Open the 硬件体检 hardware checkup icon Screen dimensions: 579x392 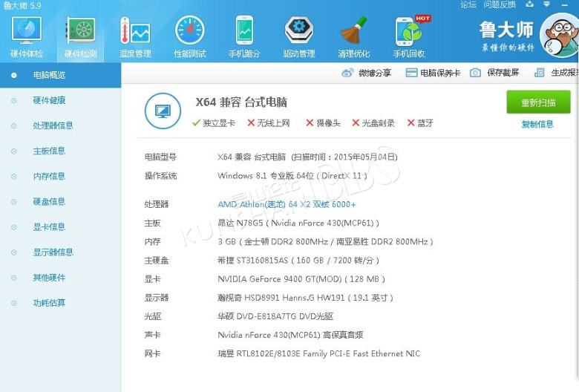(x=27, y=37)
